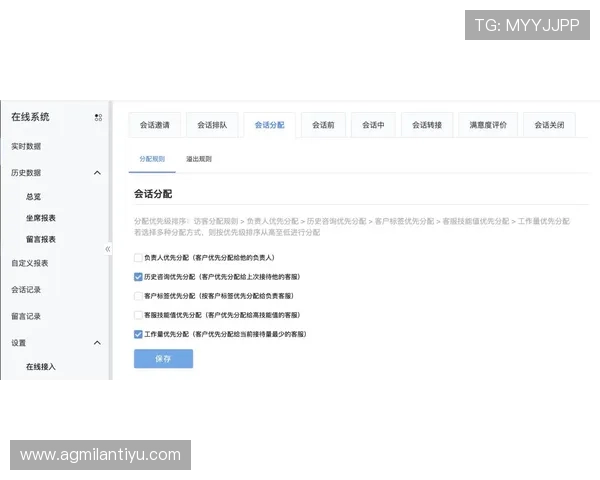Screen dimensions: 600x480
Task: Uncheck 工作量优先分配 checkbox
Action: (138, 334)
